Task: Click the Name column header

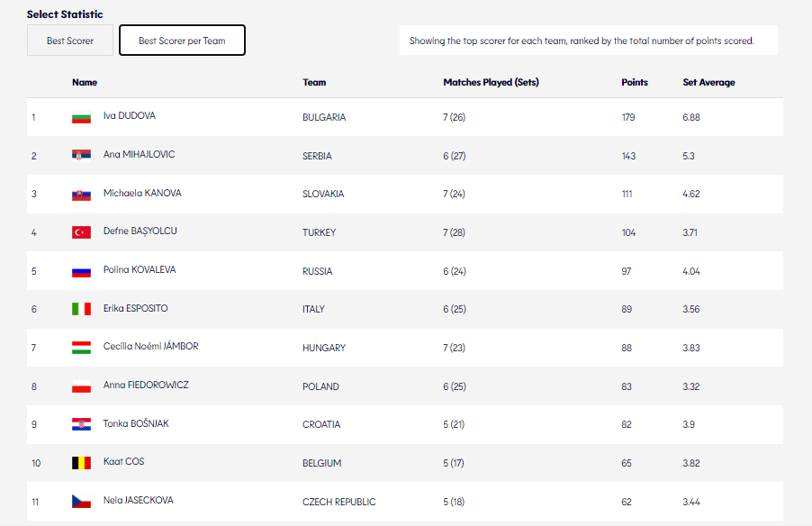Action: (x=85, y=82)
